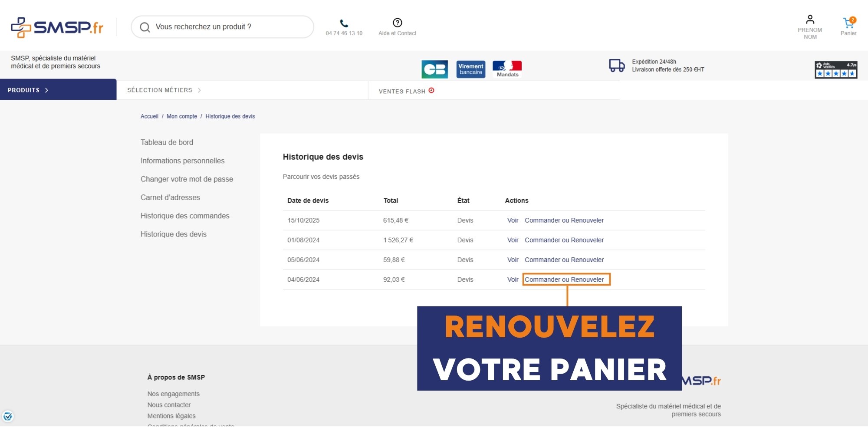The height and width of the screenshot is (434, 868).
Task: Click the CB card payment logo
Action: (434, 69)
